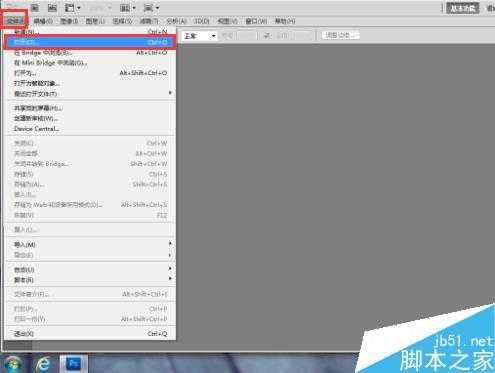
Task: Click the 文件 menu in menu bar
Action: point(14,21)
